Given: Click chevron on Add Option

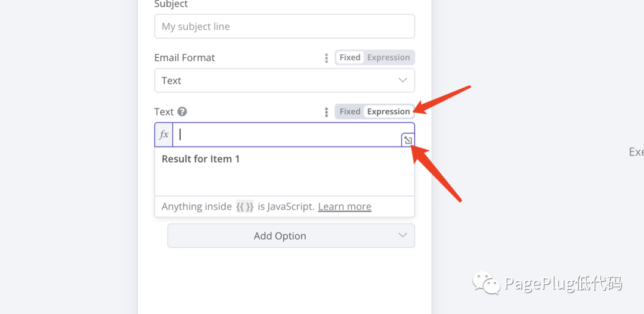Looking at the screenshot, I should [x=402, y=236].
